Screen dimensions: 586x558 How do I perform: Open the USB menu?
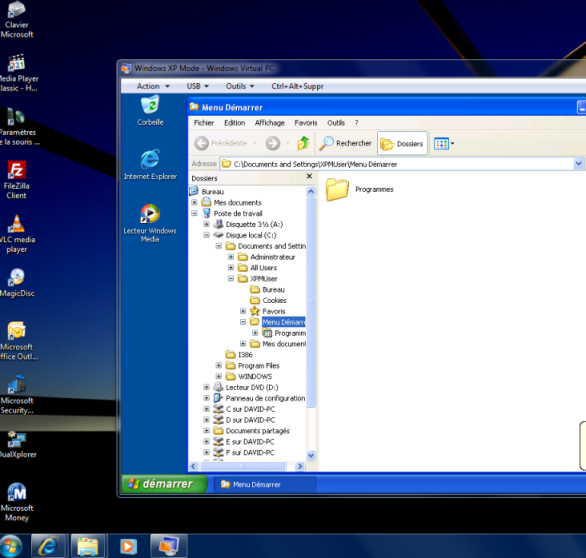pyautogui.click(x=197, y=86)
